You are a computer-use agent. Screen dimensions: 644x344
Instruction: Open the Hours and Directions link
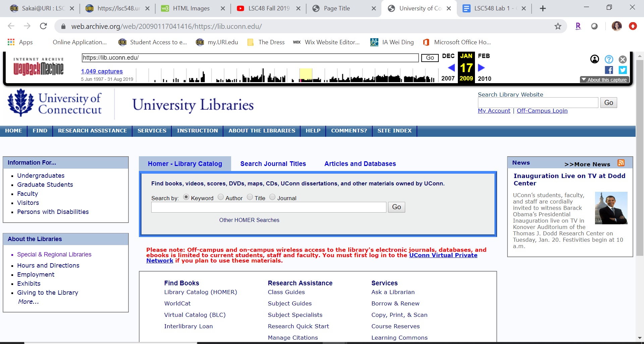(x=48, y=265)
